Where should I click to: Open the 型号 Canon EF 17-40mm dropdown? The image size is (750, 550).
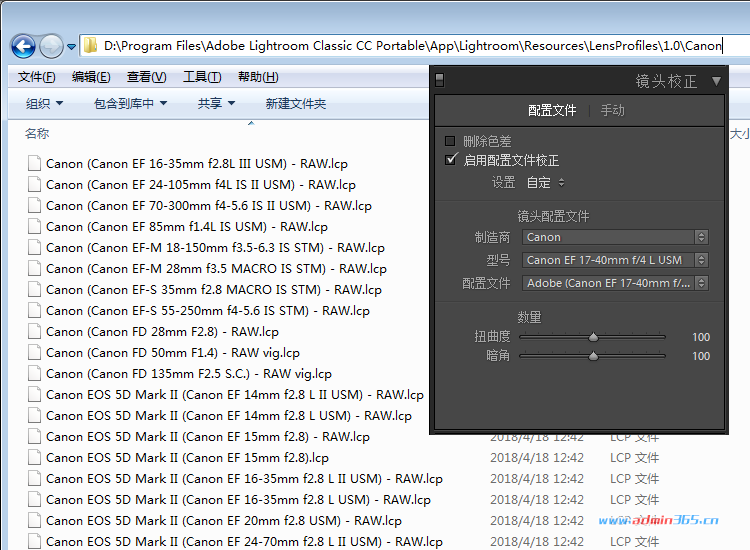click(615, 260)
